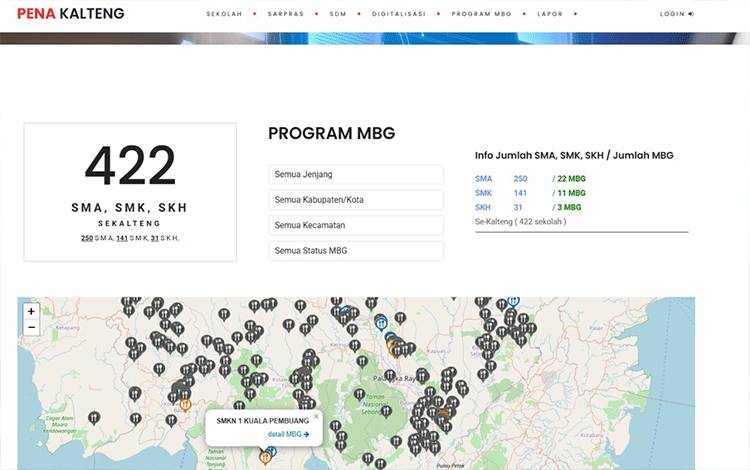Zoom in the map with plus button
Viewport: 750px width, 470px height.
[31, 311]
